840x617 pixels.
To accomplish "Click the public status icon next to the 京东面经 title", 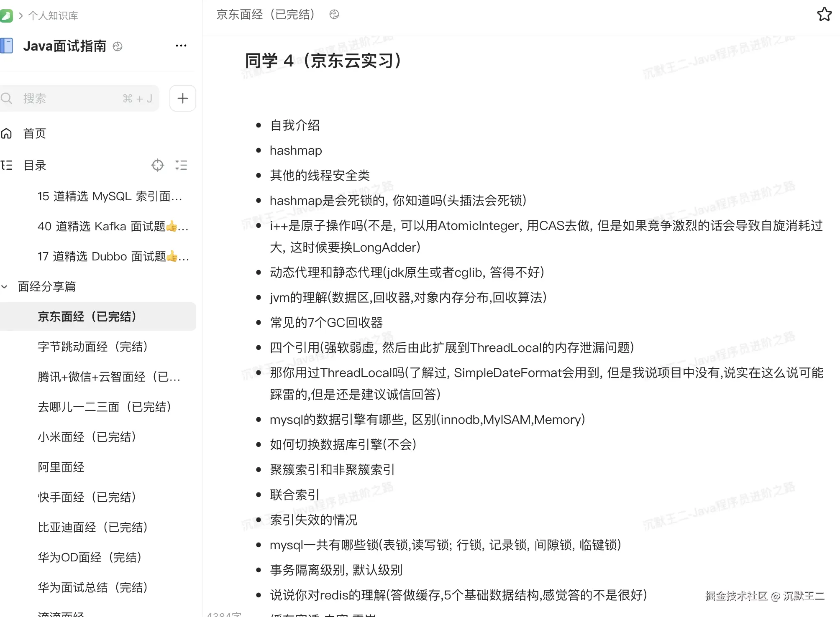I will tap(334, 15).
